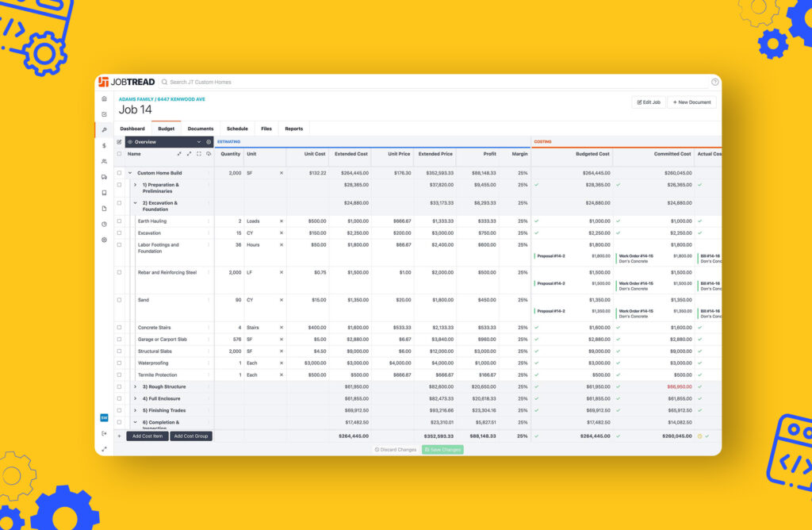Expand 1) Preparation & Preliminaries group

[x=135, y=185]
